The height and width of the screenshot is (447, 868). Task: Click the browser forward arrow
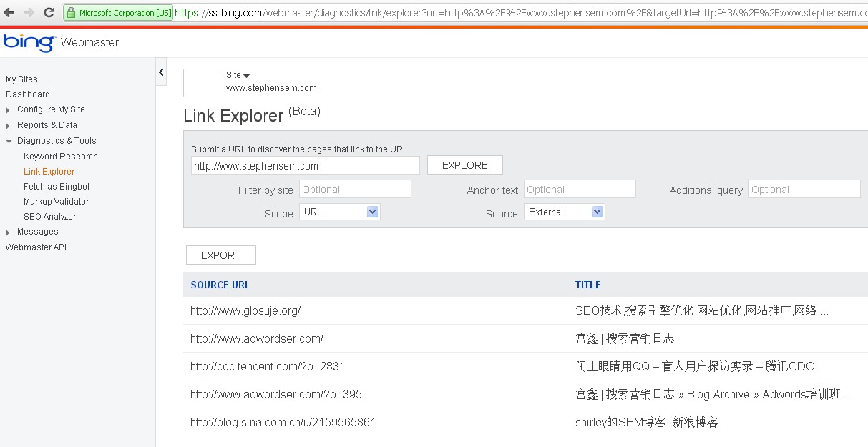(29, 12)
